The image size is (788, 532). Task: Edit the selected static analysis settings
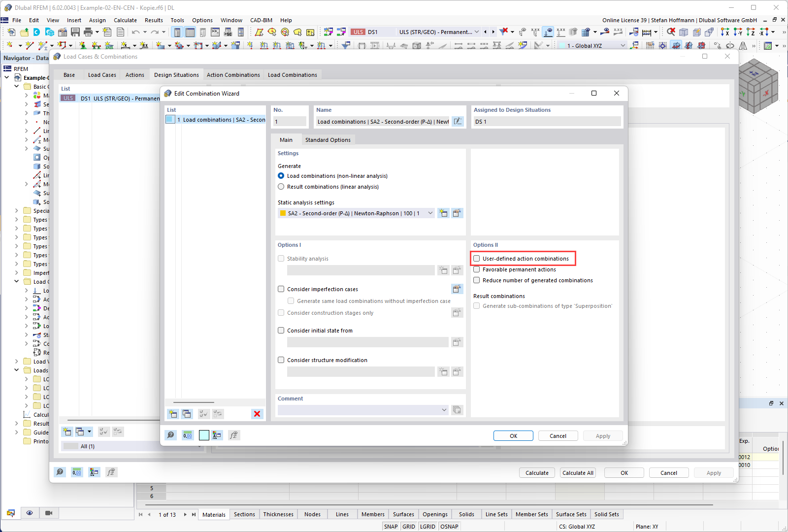(457, 213)
